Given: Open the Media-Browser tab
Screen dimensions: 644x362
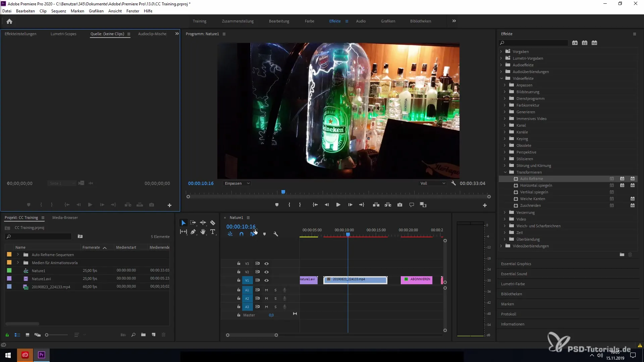Looking at the screenshot, I should (x=65, y=218).
